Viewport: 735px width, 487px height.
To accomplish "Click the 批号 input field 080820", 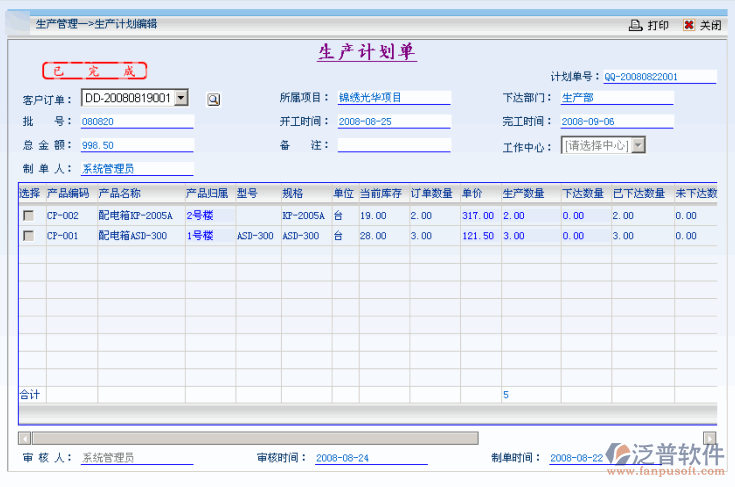I will click(x=136, y=122).
